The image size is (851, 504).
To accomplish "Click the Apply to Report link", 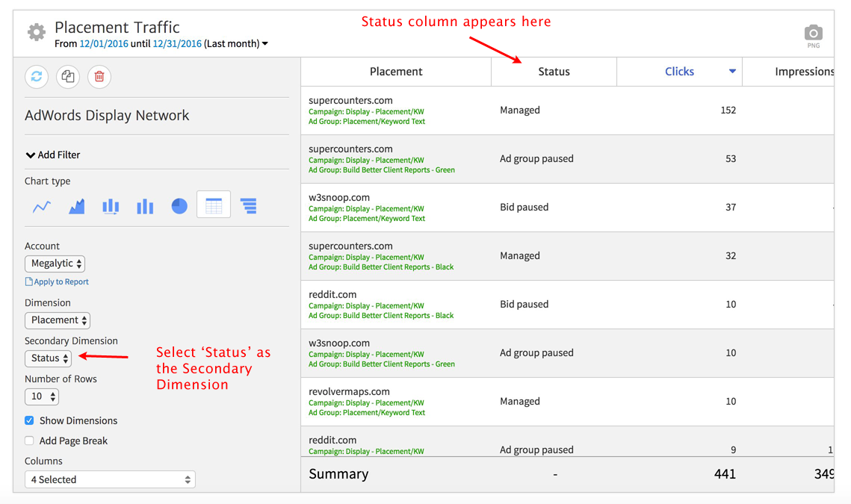I will (x=57, y=281).
